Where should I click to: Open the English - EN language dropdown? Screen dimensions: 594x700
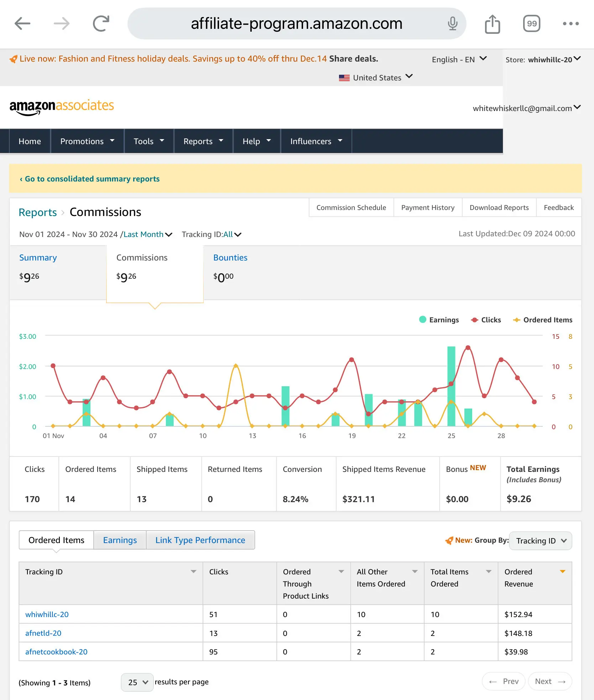pos(459,59)
